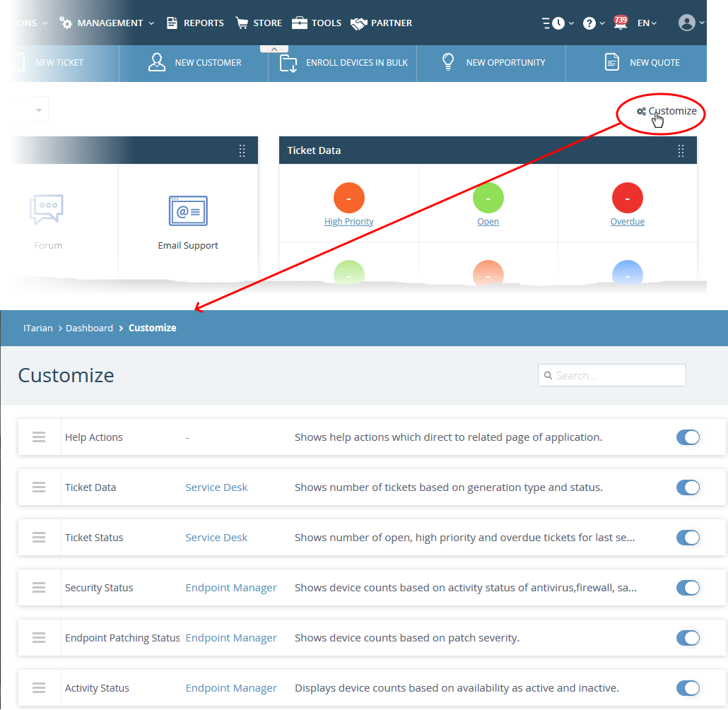Click the Overdue red circle
728x710 pixels.
628,198
